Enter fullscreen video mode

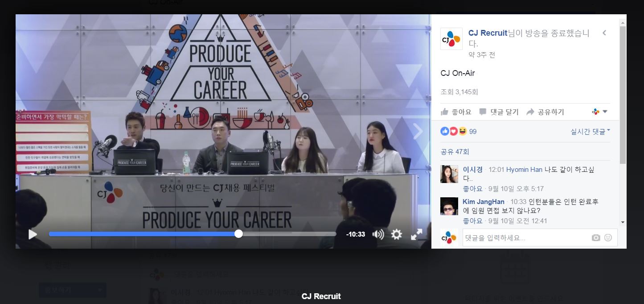coord(416,234)
